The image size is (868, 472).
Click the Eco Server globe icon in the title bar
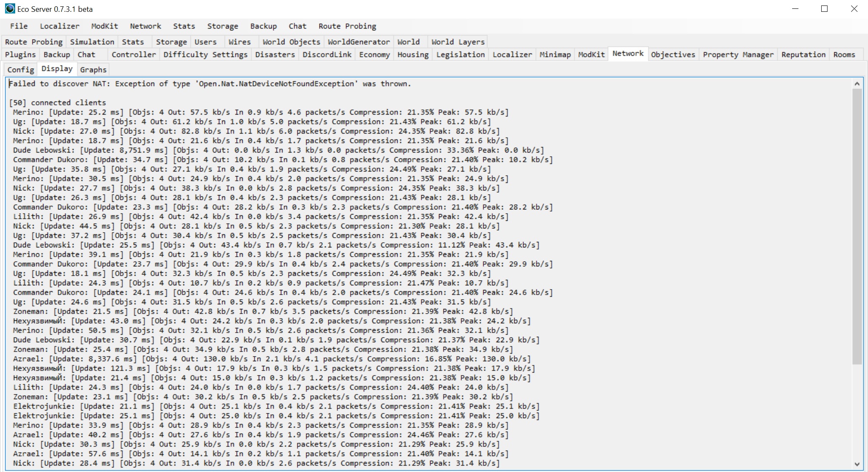[10, 8]
